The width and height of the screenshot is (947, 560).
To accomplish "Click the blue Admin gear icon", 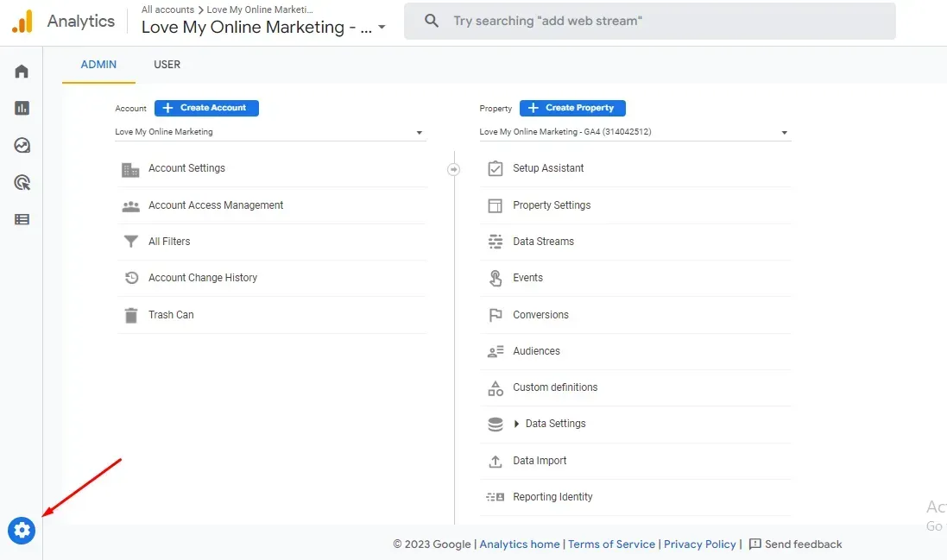I will pyautogui.click(x=22, y=531).
